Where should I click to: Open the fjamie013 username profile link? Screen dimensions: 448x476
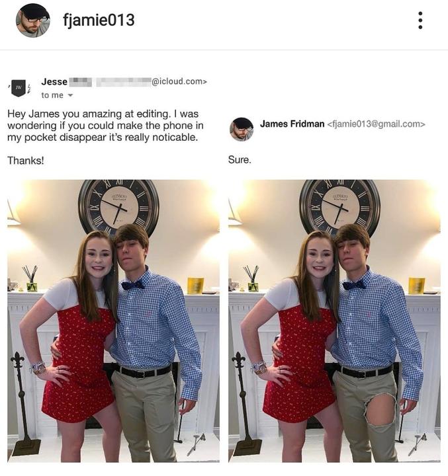[x=99, y=20]
